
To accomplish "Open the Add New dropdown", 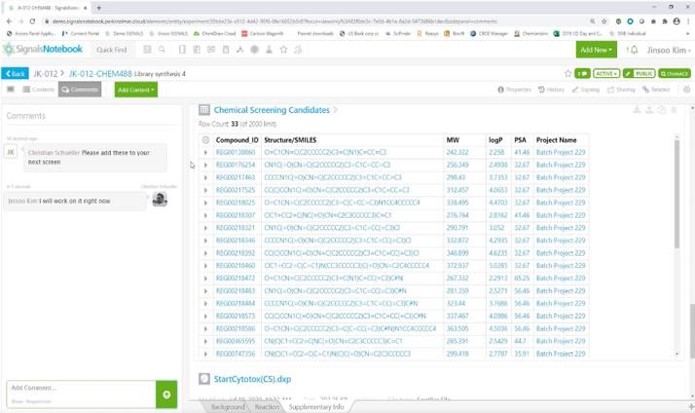I will tap(596, 49).
